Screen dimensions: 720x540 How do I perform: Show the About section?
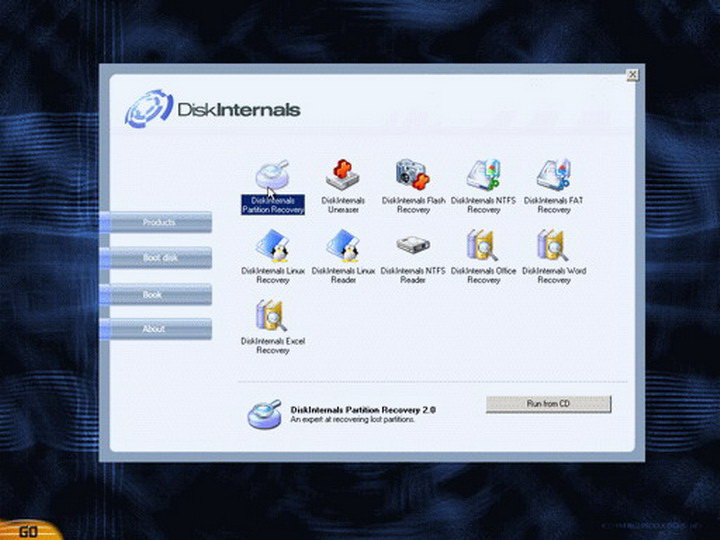(156, 329)
